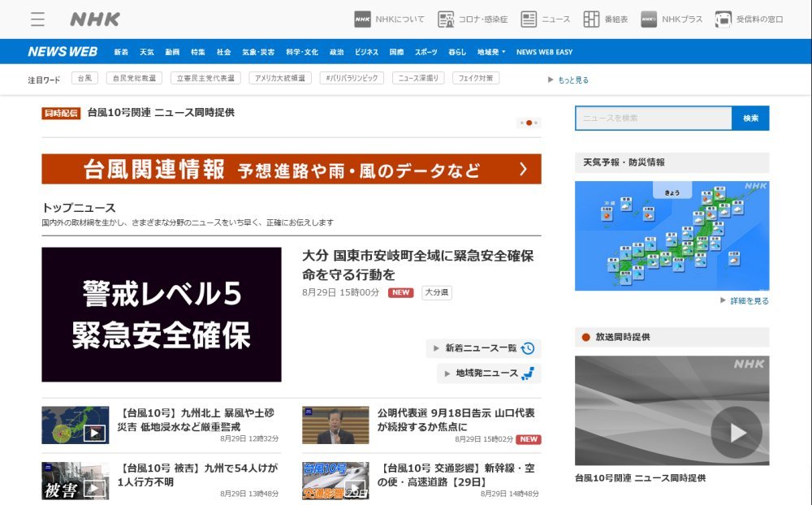Image resolution: width=812 pixels, height=505 pixels.
Task: Select the アメリカ大統領選 keyword tag
Action: 280,78
